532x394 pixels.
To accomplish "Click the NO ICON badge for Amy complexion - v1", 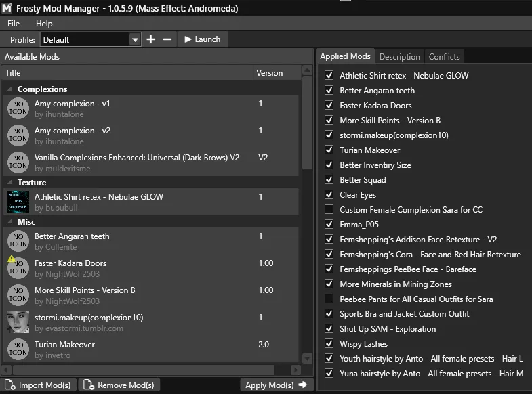I will pos(18,108).
